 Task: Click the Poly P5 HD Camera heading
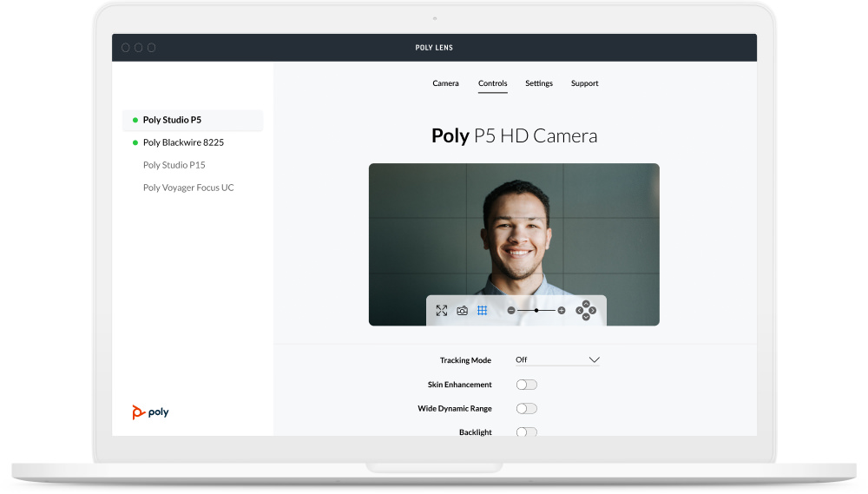514,135
